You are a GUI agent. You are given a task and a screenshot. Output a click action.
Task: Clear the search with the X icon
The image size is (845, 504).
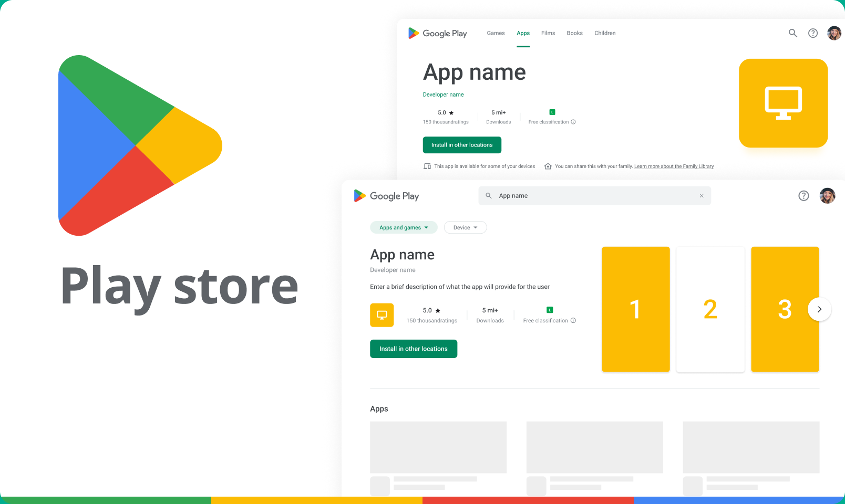tap(702, 195)
